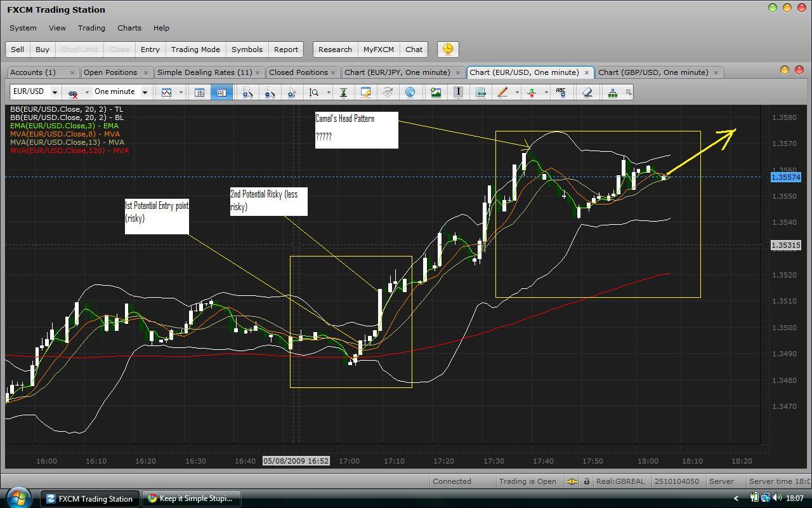Click the green hierarchy tree icon
The width and height of the screenshot is (812, 508).
(612, 93)
